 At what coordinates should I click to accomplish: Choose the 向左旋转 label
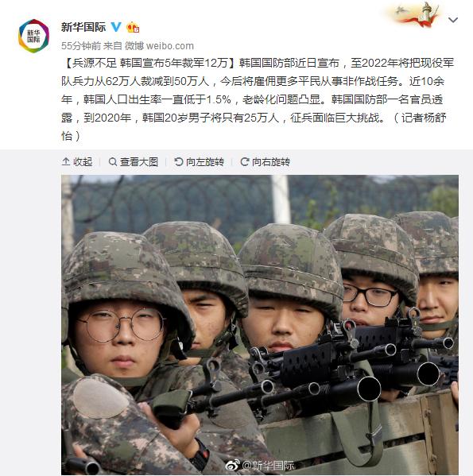tap(205, 162)
